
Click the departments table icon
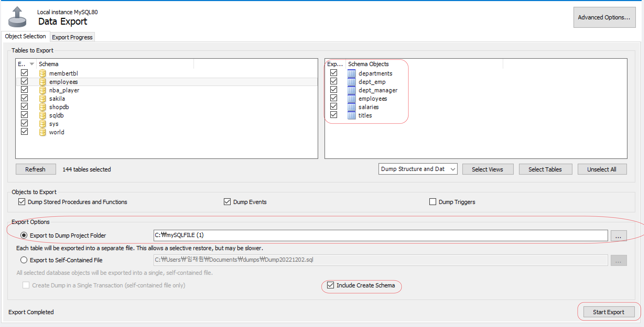pyautogui.click(x=351, y=73)
